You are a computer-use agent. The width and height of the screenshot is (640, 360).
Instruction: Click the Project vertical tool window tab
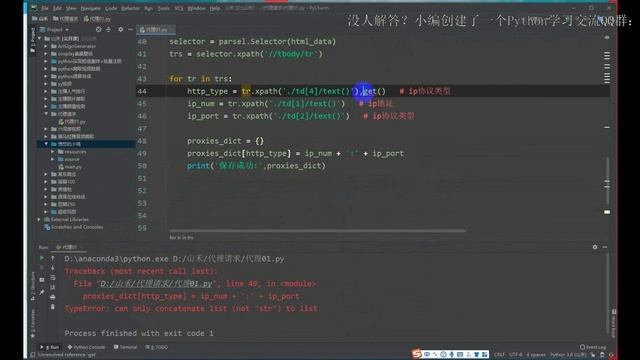pos(33,40)
